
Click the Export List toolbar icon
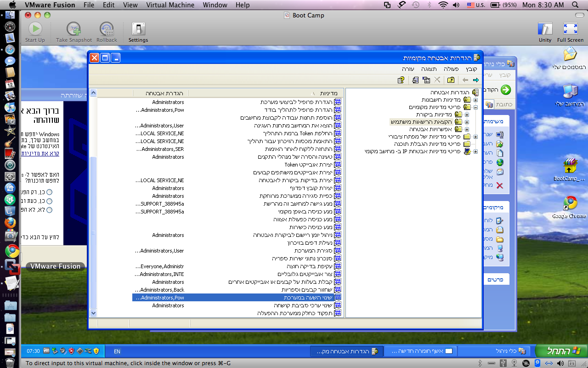415,80
